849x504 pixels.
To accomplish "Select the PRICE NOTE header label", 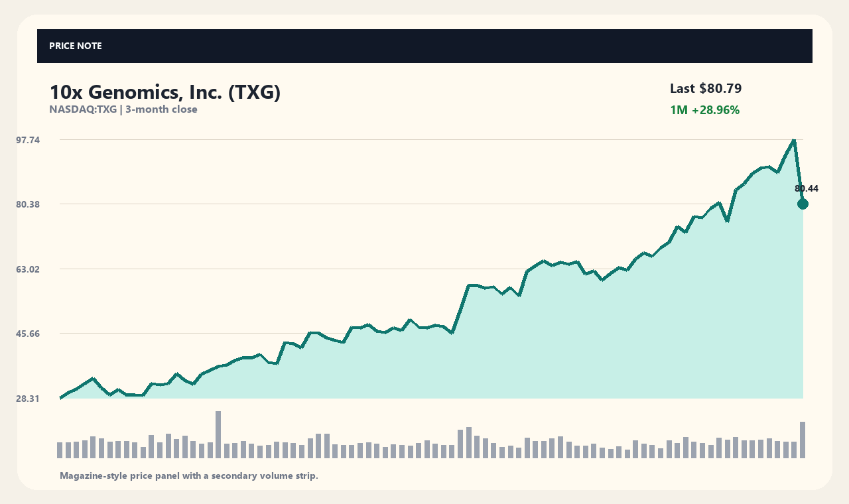I will (x=76, y=46).
